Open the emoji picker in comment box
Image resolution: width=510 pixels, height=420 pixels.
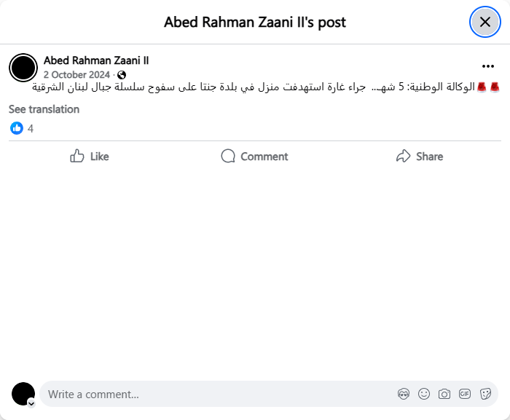coord(424,394)
